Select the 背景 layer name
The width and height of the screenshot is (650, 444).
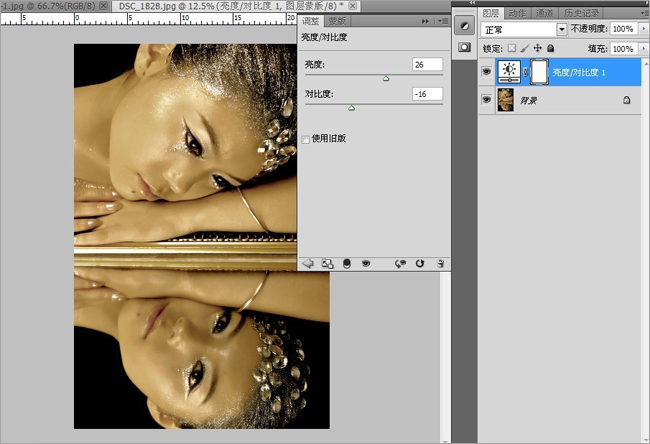529,100
